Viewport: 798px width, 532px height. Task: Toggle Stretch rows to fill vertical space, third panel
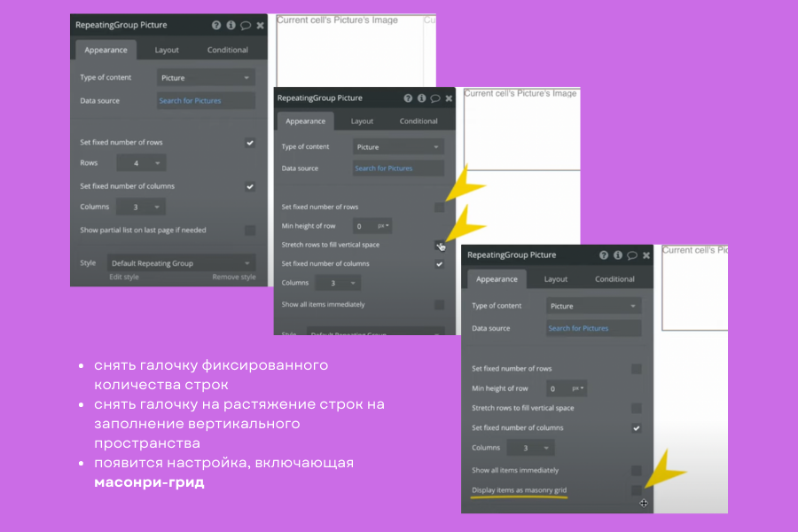(x=636, y=408)
